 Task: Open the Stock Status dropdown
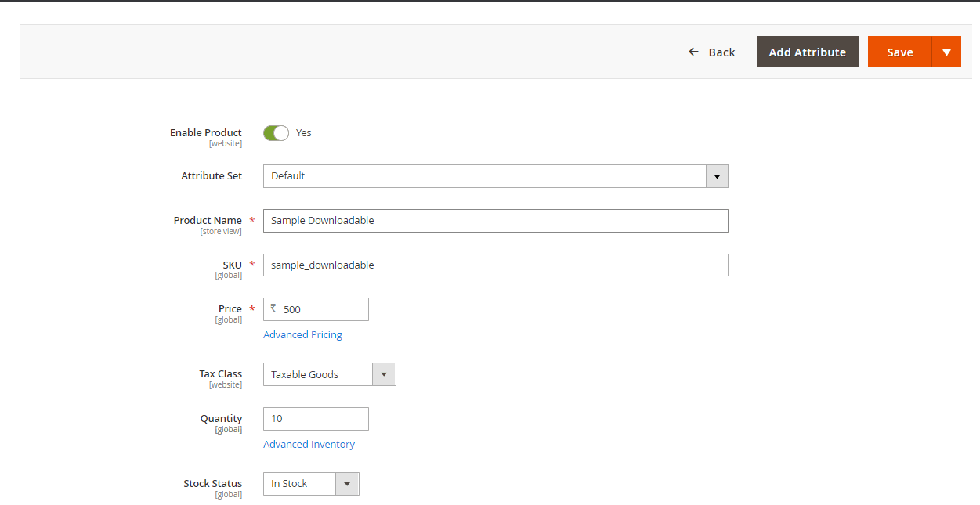[x=311, y=484]
